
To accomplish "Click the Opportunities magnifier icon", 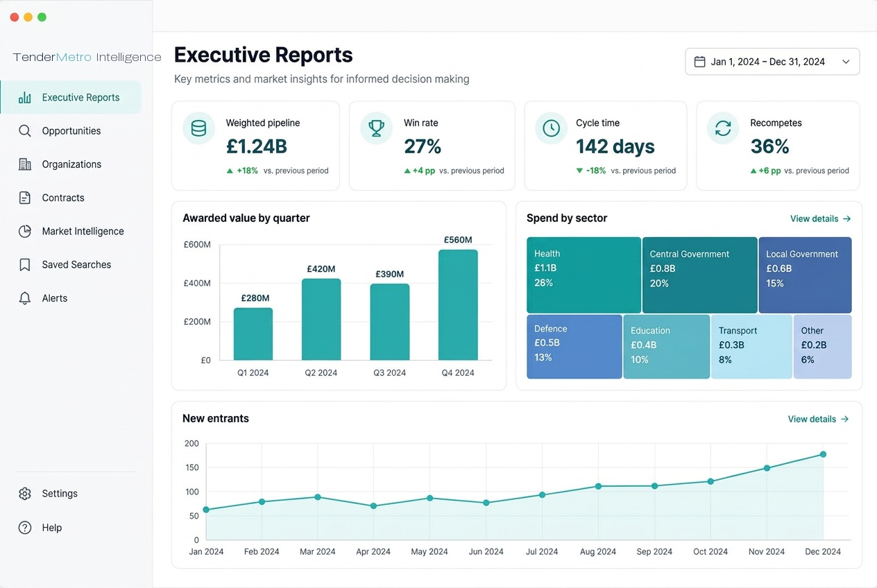I will pyautogui.click(x=25, y=131).
